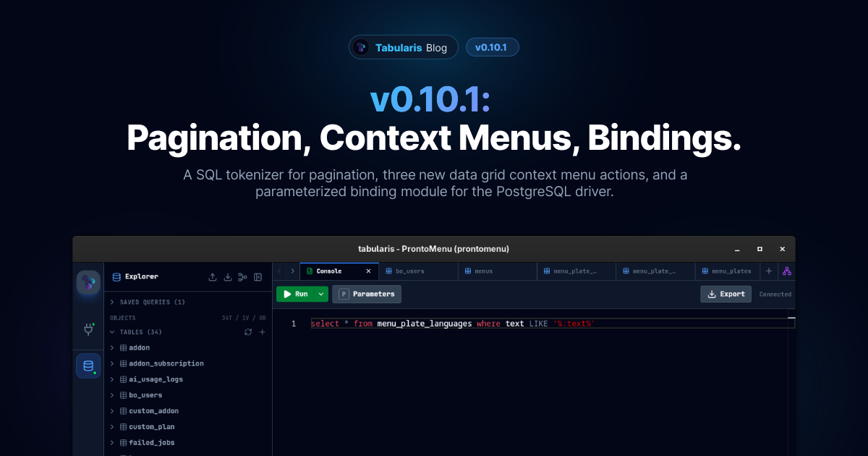Image resolution: width=868 pixels, height=456 pixels.
Task: Select the custom_addon table
Action: coord(153,411)
